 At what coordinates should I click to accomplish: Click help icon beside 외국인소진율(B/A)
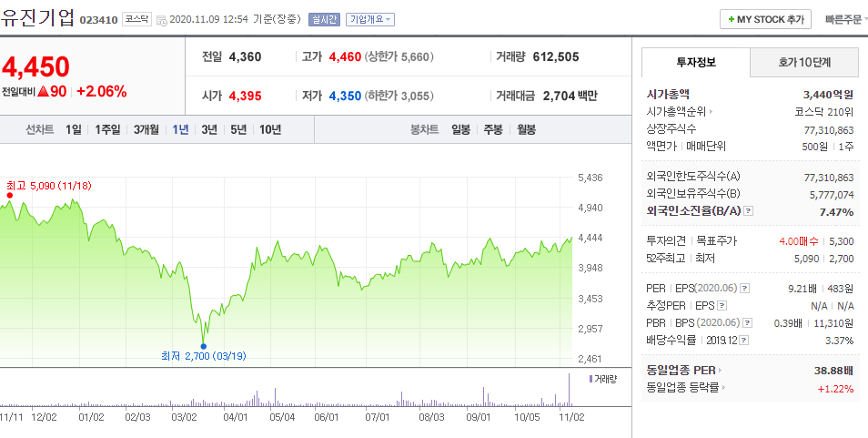click(x=749, y=211)
